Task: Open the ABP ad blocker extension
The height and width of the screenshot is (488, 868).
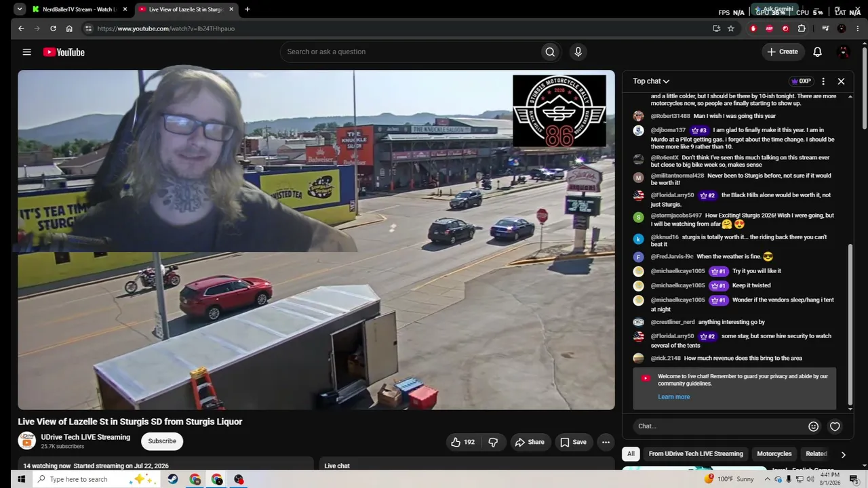Action: [769, 28]
